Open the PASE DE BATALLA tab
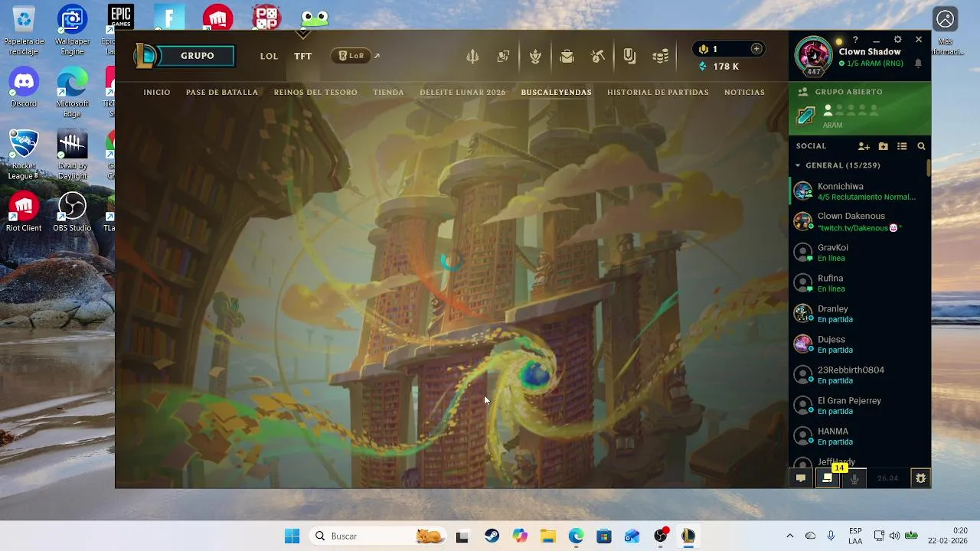The width and height of the screenshot is (980, 551). [222, 93]
